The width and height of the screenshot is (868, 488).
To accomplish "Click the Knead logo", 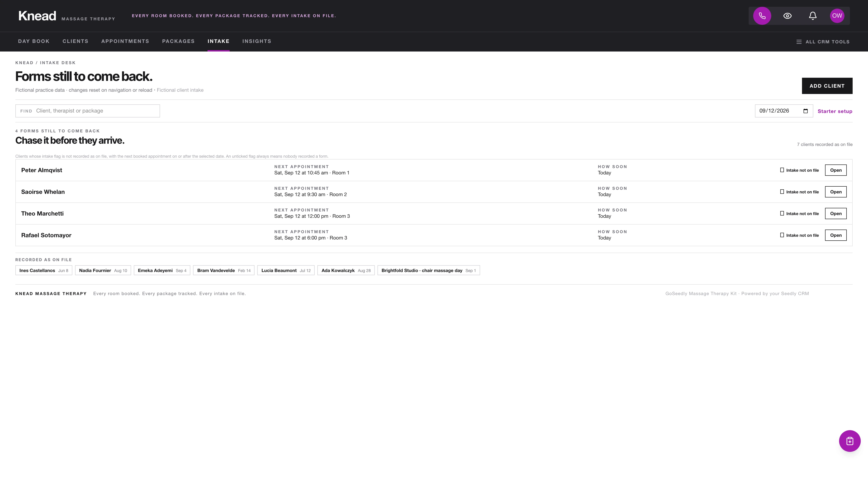I will (x=37, y=16).
